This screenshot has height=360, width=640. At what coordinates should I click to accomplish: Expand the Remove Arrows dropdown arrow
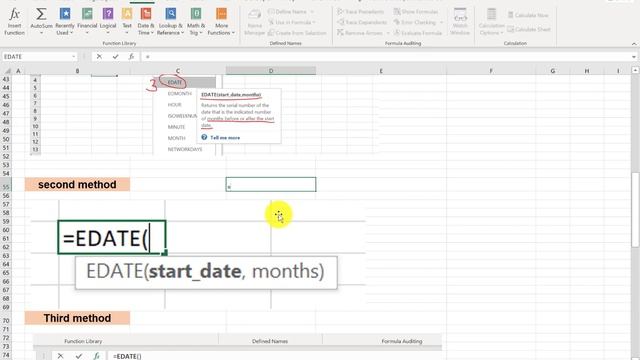pyautogui.click(x=388, y=33)
